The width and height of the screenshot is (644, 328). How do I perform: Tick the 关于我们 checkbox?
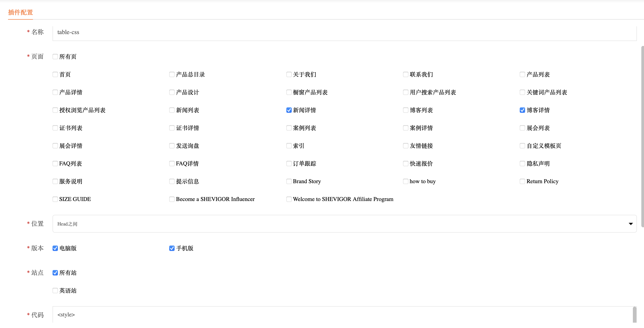coord(289,74)
